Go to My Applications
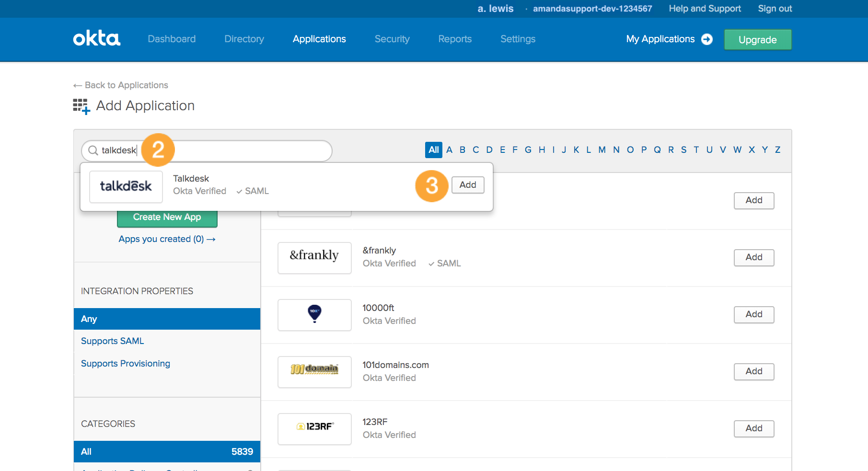Image resolution: width=868 pixels, height=471 pixels. coord(660,39)
